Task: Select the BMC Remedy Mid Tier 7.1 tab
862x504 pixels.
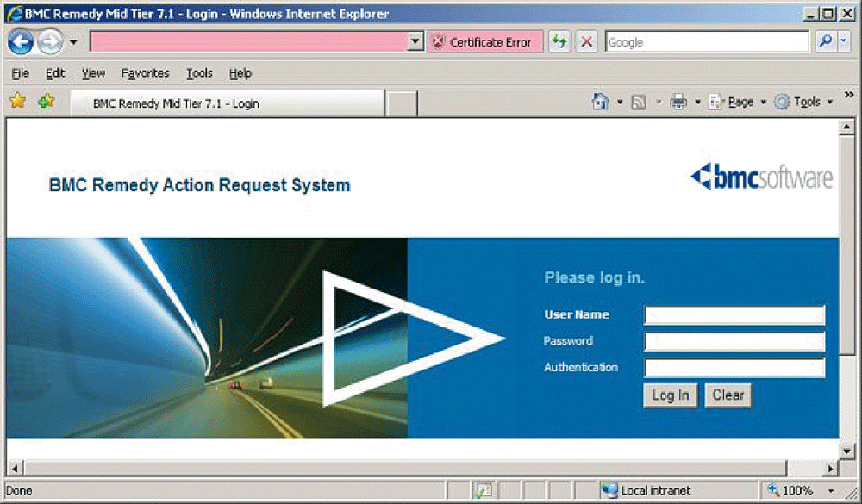Action: 227,103
